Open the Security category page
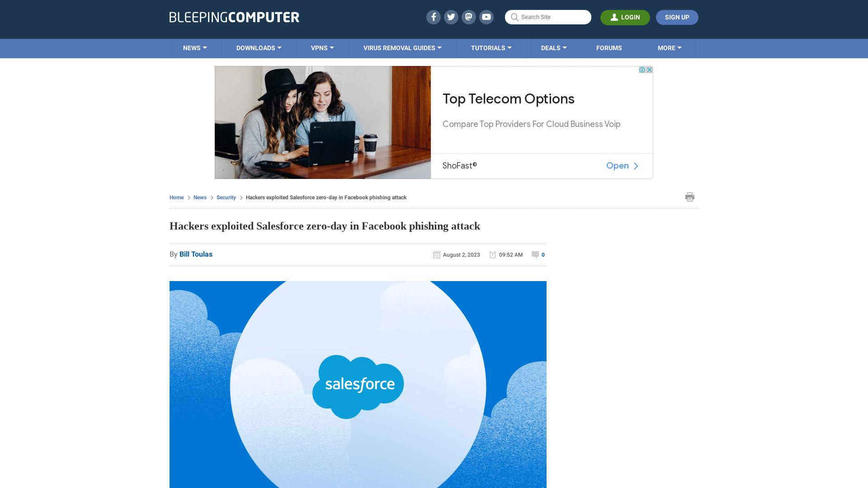 [x=226, y=197]
